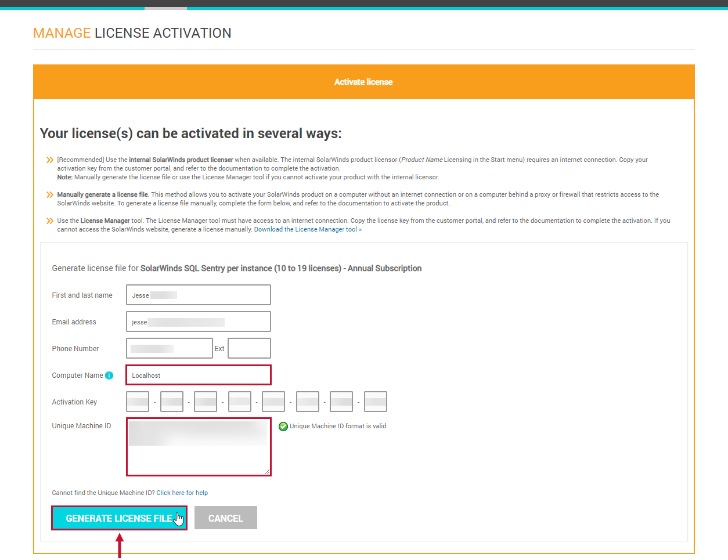Click here for Unique Machine ID help
Viewport: 728px width, 560px height.
click(182, 492)
